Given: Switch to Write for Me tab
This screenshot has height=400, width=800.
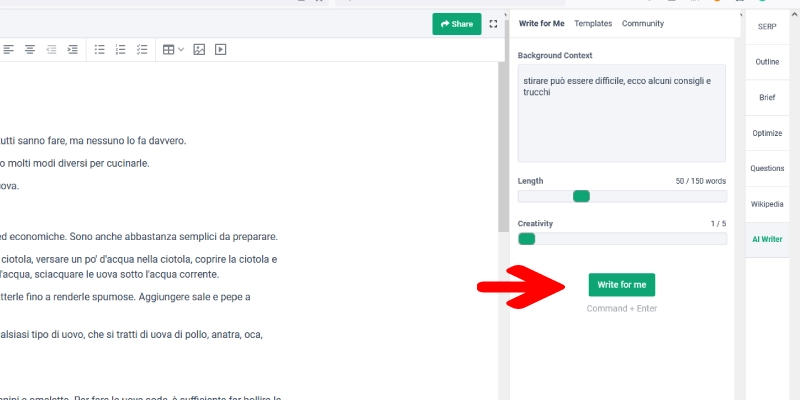Looking at the screenshot, I should tap(541, 23).
